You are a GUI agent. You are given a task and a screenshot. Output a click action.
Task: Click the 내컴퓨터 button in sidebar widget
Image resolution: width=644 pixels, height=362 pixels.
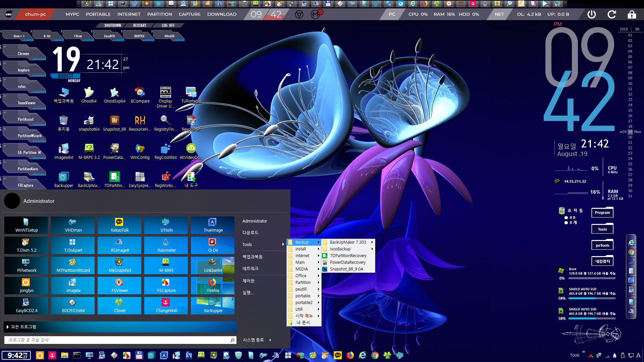point(602,261)
